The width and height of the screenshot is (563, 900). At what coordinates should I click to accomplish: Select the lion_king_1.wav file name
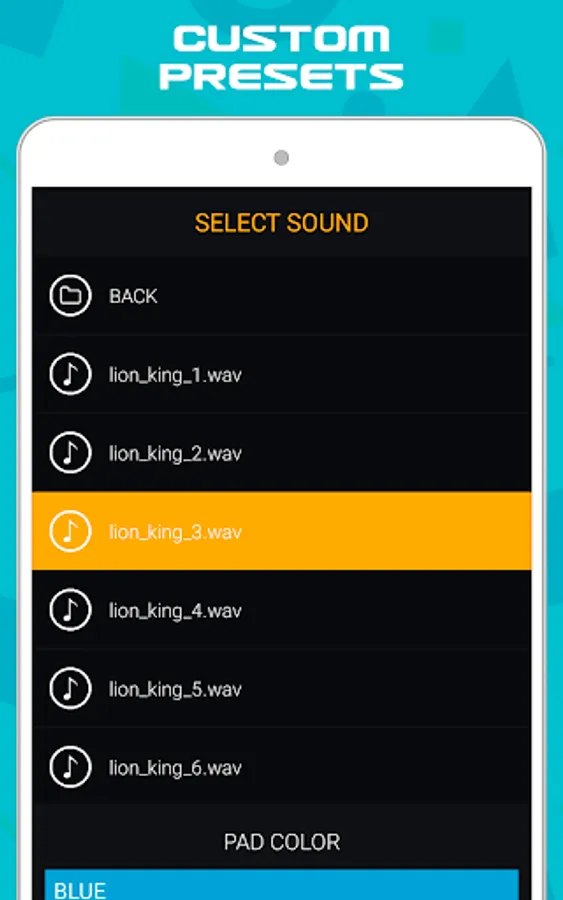175,375
